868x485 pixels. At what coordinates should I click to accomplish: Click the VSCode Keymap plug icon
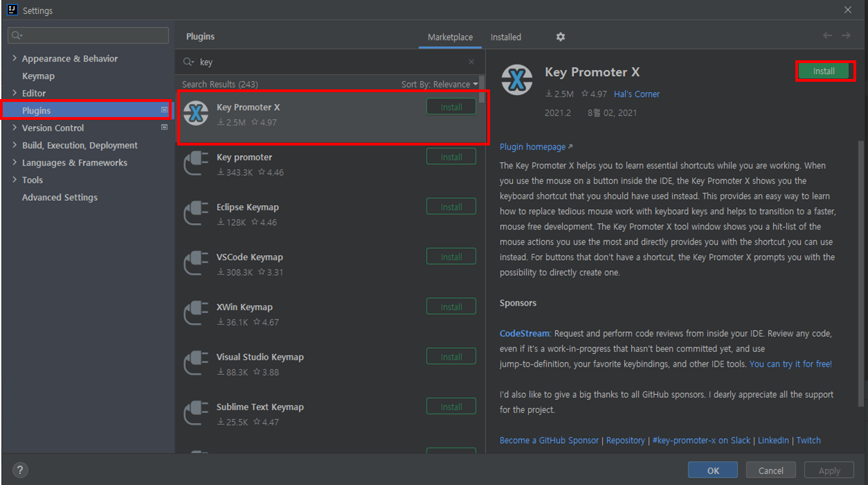(x=196, y=263)
